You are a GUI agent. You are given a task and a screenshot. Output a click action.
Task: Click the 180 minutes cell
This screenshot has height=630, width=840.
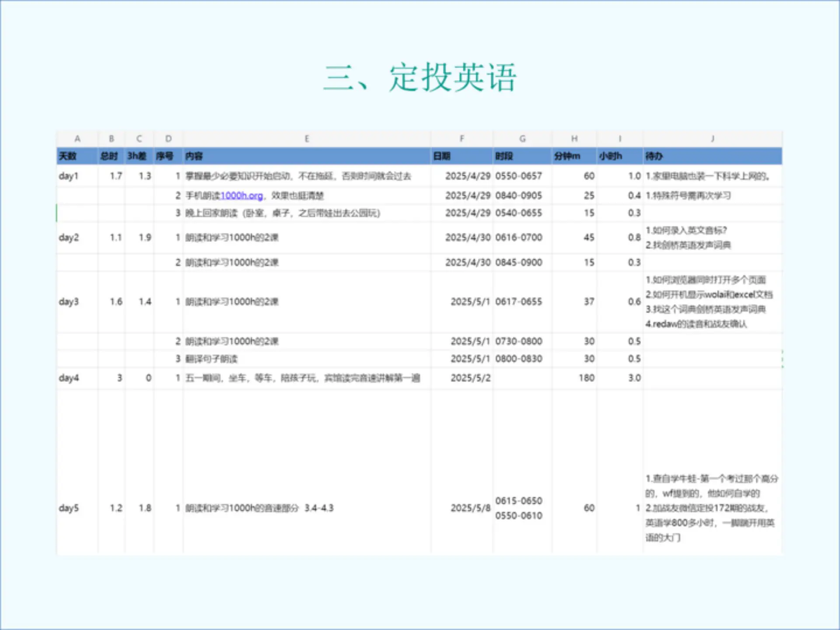click(586, 378)
